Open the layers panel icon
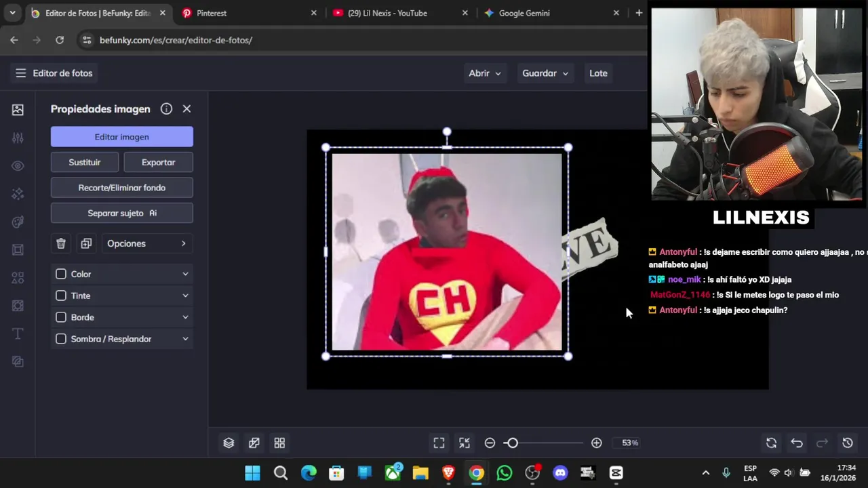The image size is (868, 488). 229,443
